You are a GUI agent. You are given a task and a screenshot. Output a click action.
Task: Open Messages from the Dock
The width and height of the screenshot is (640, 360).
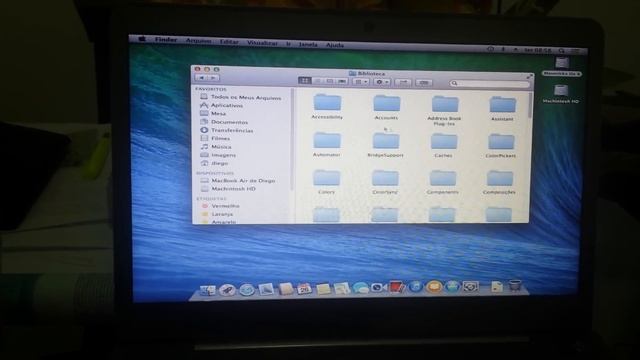coord(360,288)
